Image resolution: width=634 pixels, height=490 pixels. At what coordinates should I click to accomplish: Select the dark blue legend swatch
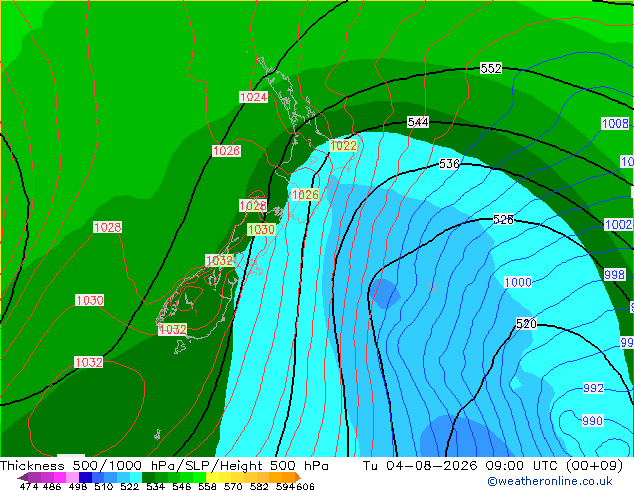coord(85,477)
